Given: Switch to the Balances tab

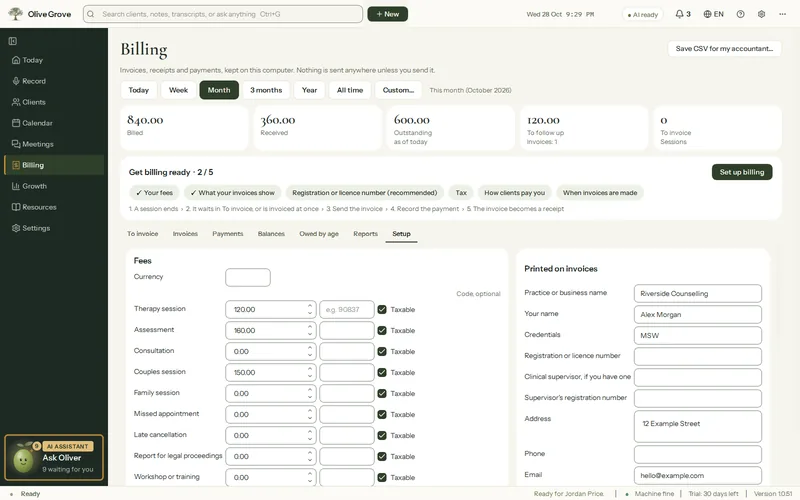Looking at the screenshot, I should click(271, 234).
